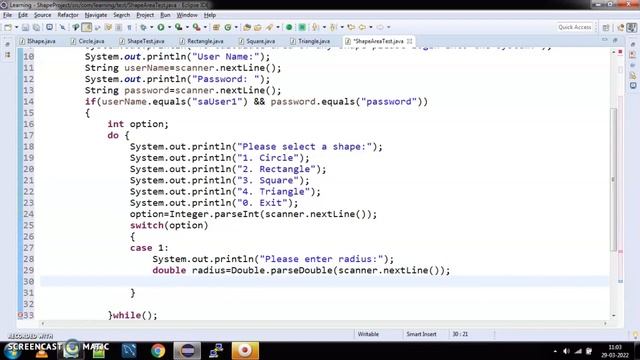This screenshot has width=640, height=360.
Task: Click the Coverage run icon
Action: pyautogui.click(x=178, y=27)
